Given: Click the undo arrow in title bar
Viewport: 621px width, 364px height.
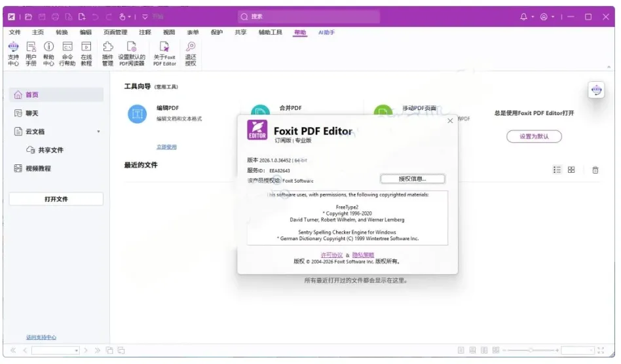Looking at the screenshot, I should pyautogui.click(x=95, y=16).
